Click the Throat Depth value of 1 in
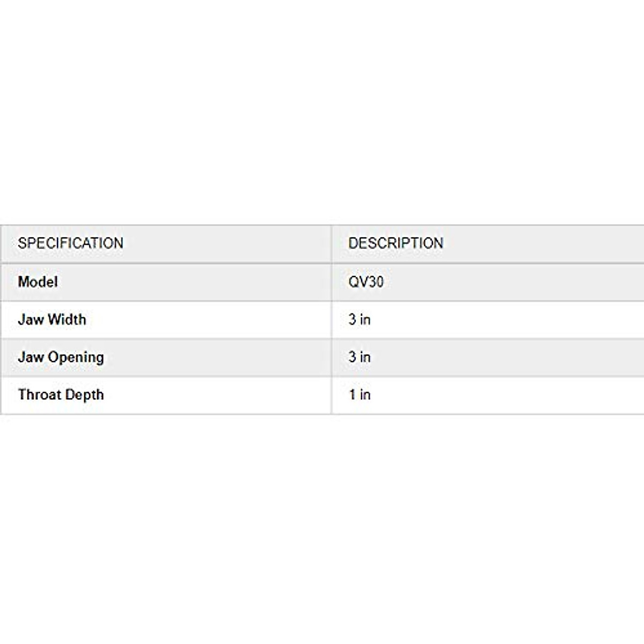 pyautogui.click(x=360, y=394)
